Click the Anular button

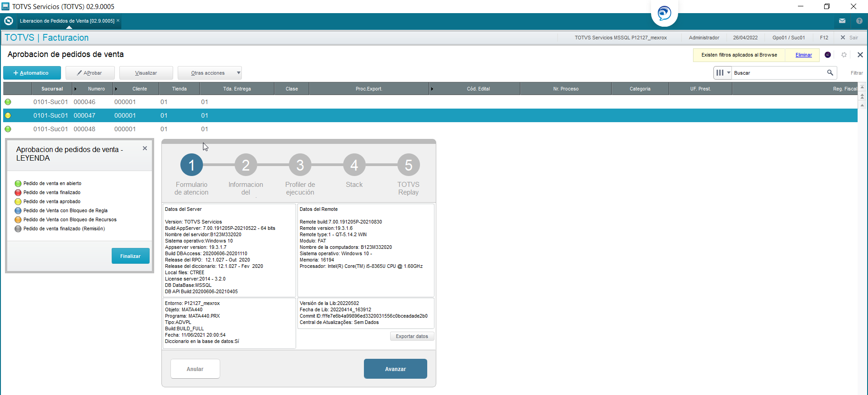point(195,369)
